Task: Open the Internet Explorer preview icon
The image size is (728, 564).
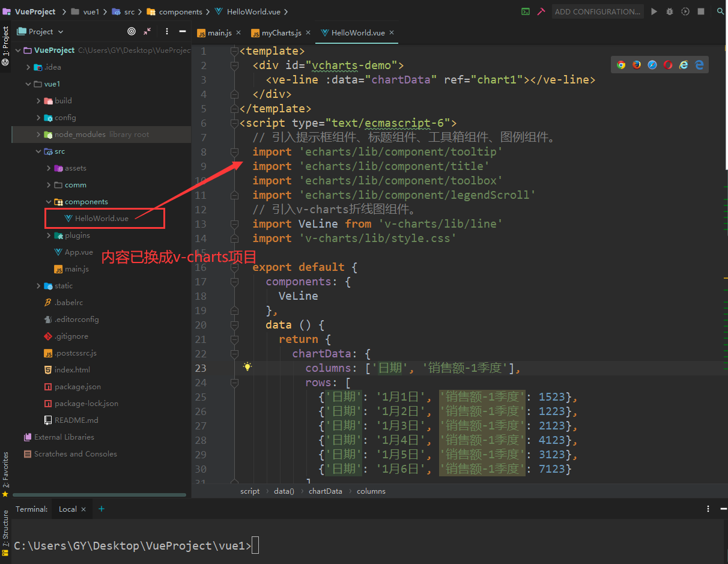Action: pos(684,65)
